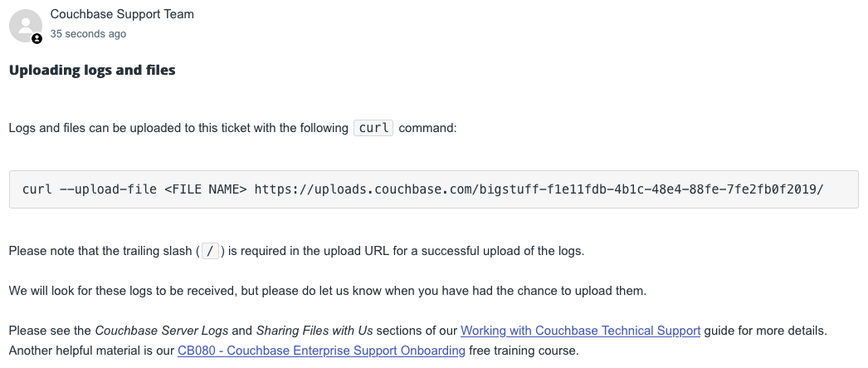Click the Couchbase Support Team avatar
Image resolution: width=868 pixels, height=368 pixels.
[25, 26]
